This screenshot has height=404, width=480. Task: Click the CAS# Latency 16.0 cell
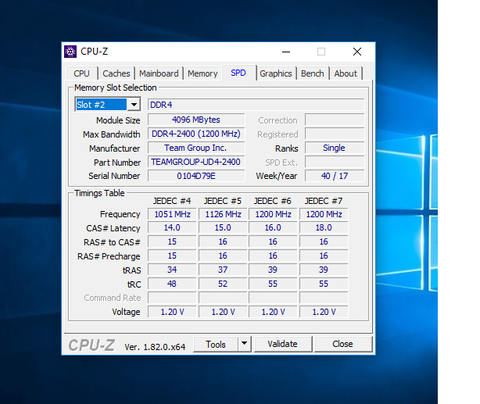point(273,228)
